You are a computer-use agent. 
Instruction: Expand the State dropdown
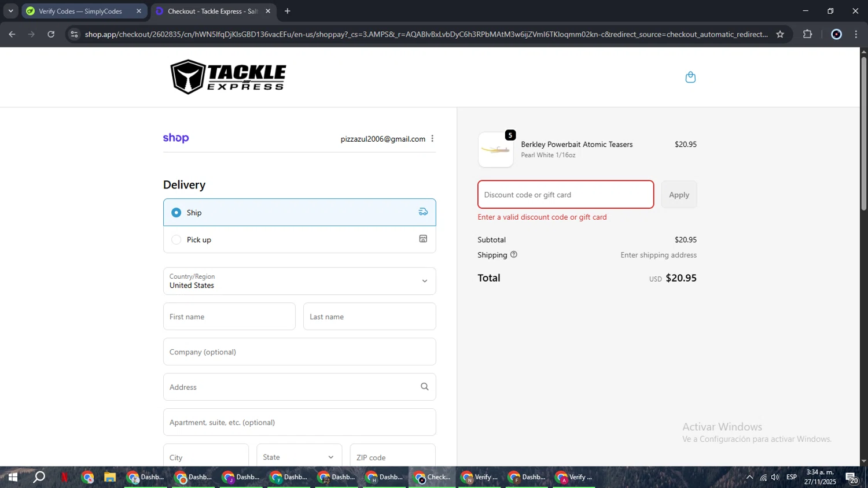(x=299, y=457)
